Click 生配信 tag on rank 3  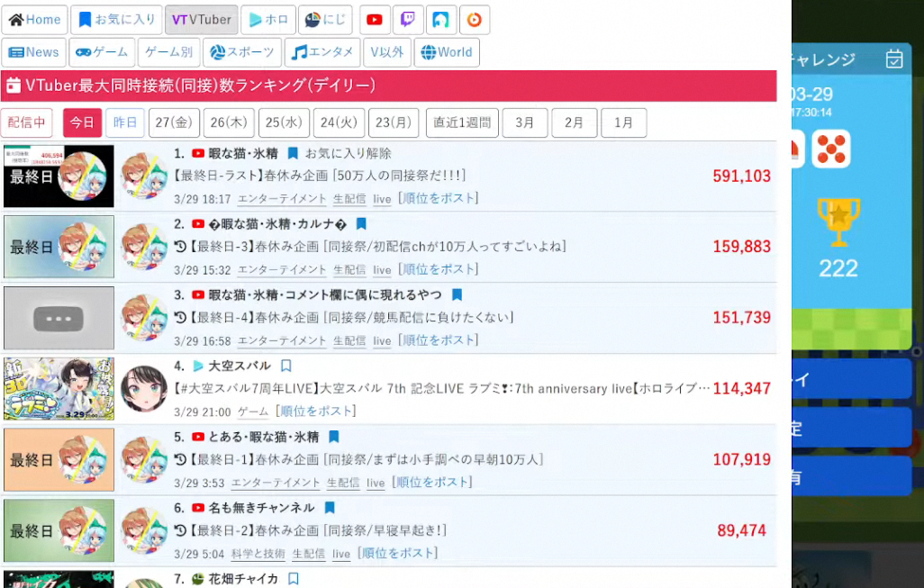(349, 340)
